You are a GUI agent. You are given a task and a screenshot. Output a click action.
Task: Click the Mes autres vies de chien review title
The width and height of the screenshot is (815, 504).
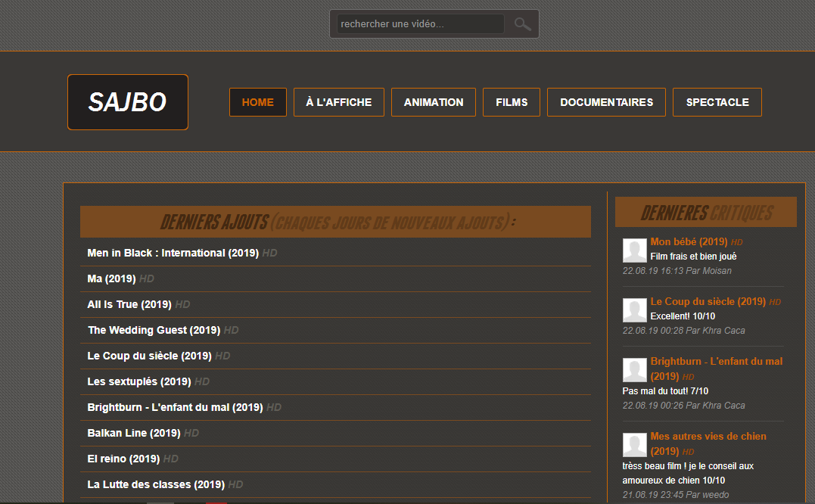[708, 443]
